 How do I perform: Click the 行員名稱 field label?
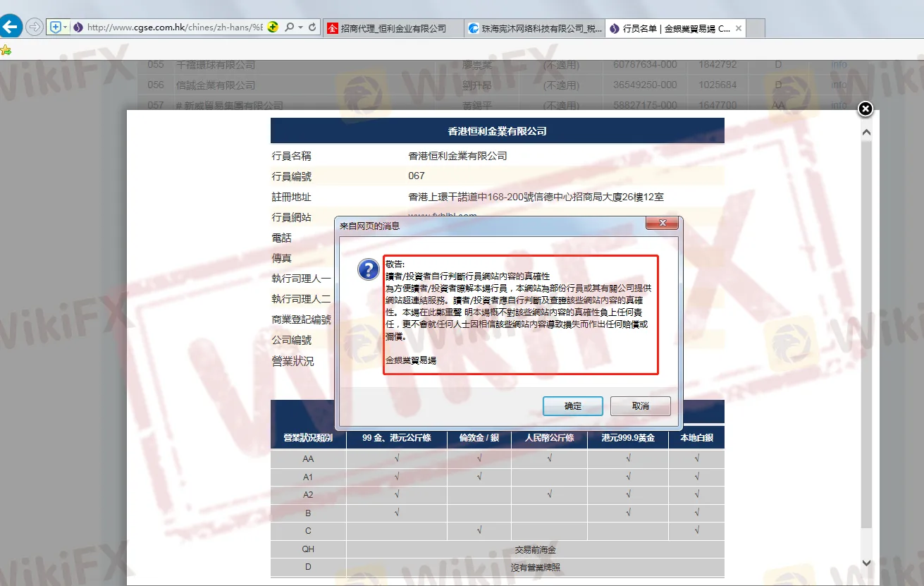pyautogui.click(x=292, y=156)
